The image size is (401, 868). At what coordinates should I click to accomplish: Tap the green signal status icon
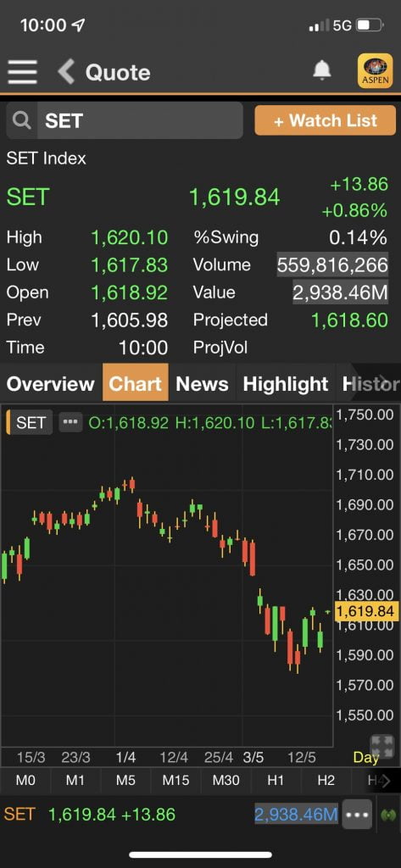(x=387, y=815)
